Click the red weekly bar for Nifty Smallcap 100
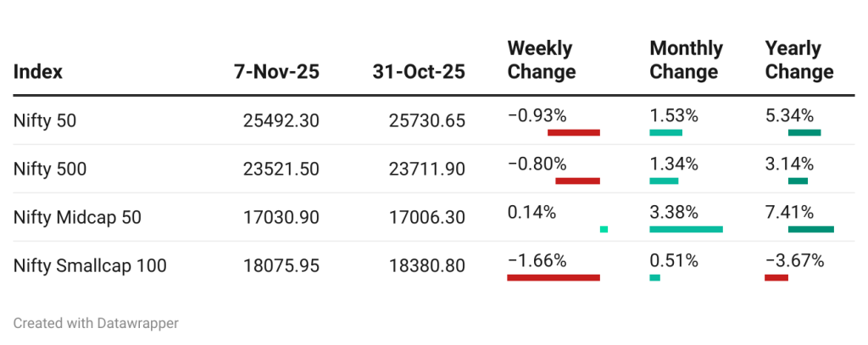Viewport: 868px width, 345px height. coord(553,277)
